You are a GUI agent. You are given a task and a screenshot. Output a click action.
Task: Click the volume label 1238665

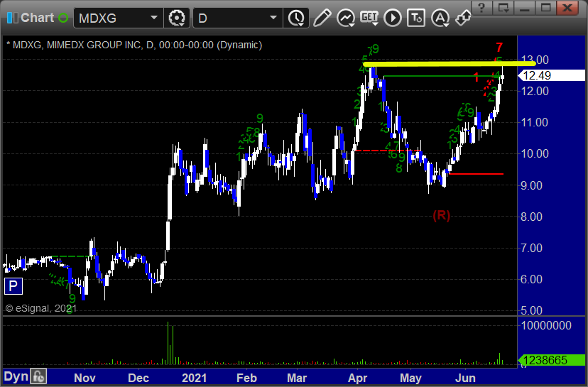[x=551, y=361]
